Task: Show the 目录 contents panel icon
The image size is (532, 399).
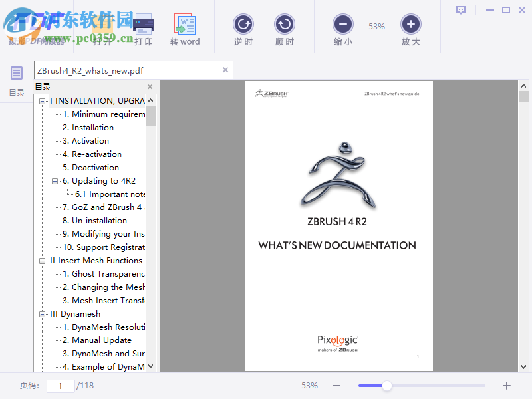Action: click(x=15, y=73)
